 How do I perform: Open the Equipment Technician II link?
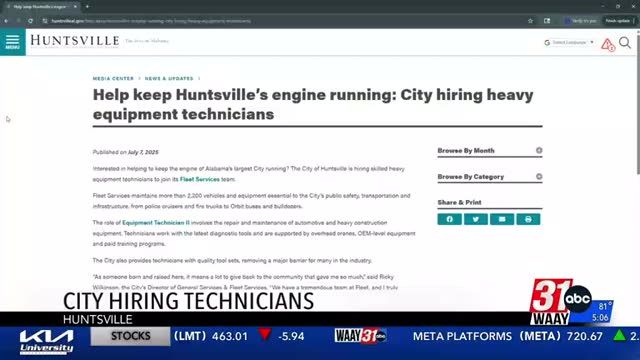pos(156,223)
